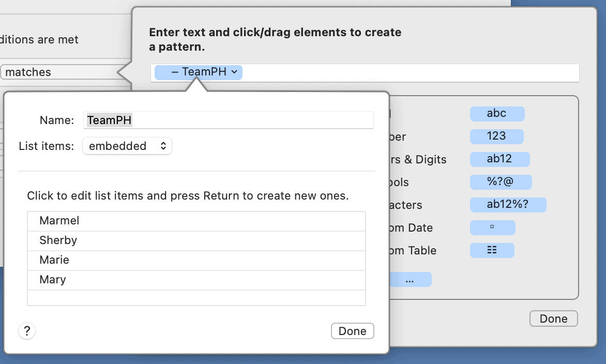Open the TeamPH token chevron menu
The image size is (606, 364).
coord(234,72)
